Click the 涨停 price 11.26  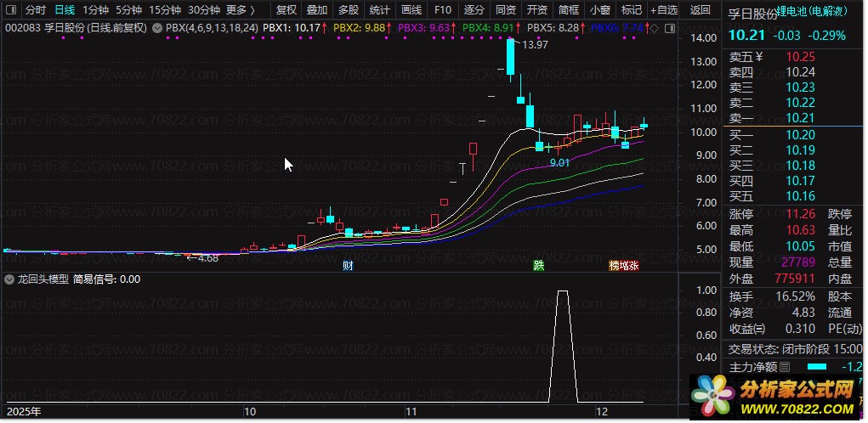(801, 215)
